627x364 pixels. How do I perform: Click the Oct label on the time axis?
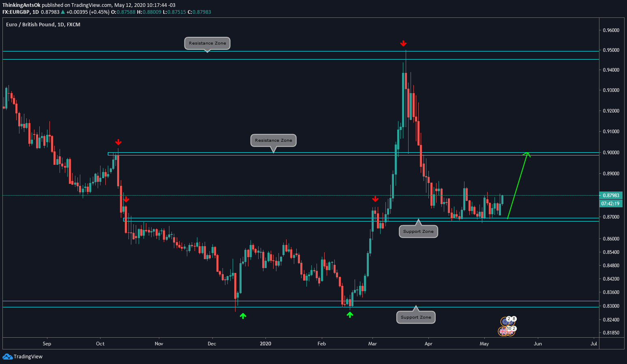tap(100, 344)
